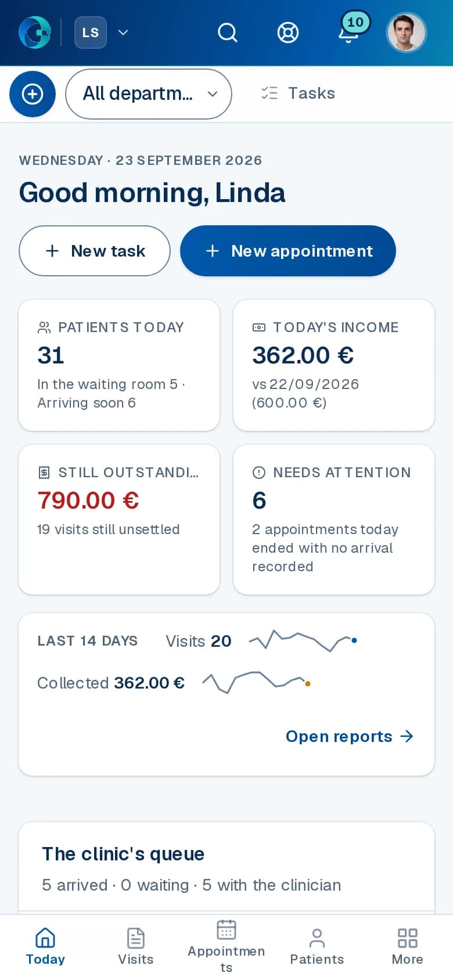Open Linda's profile avatar

pyautogui.click(x=407, y=33)
